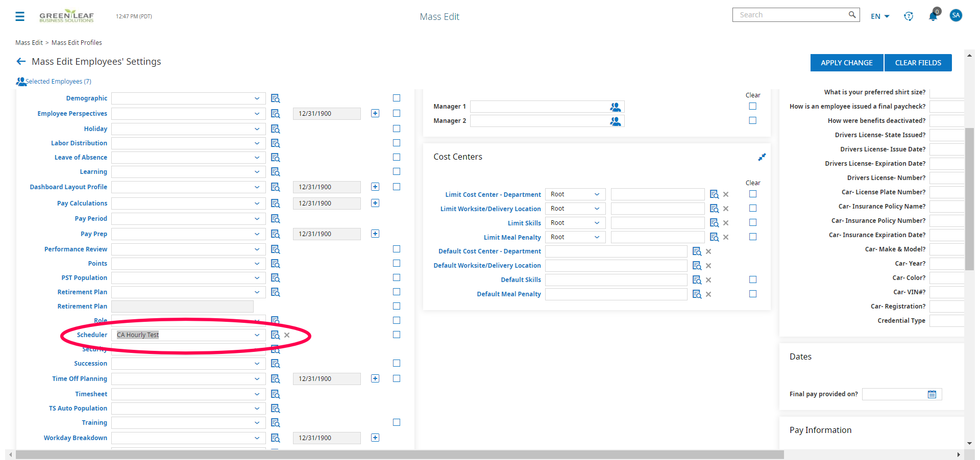Pick employee for Manager 2
980x460 pixels.
pos(616,121)
